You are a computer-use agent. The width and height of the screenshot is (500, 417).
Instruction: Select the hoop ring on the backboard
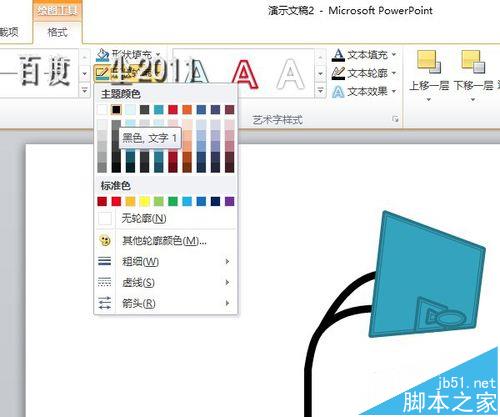click(x=451, y=318)
